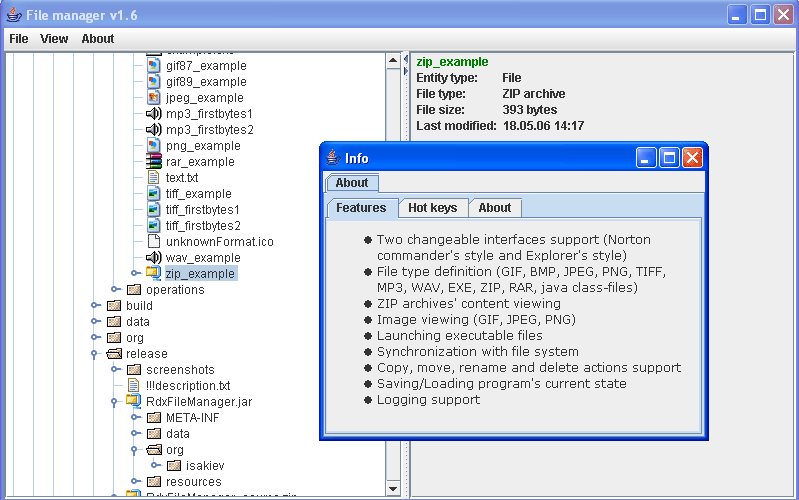The height and width of the screenshot is (500, 799).
Task: Expand the screenshots folder node
Action: tap(115, 369)
